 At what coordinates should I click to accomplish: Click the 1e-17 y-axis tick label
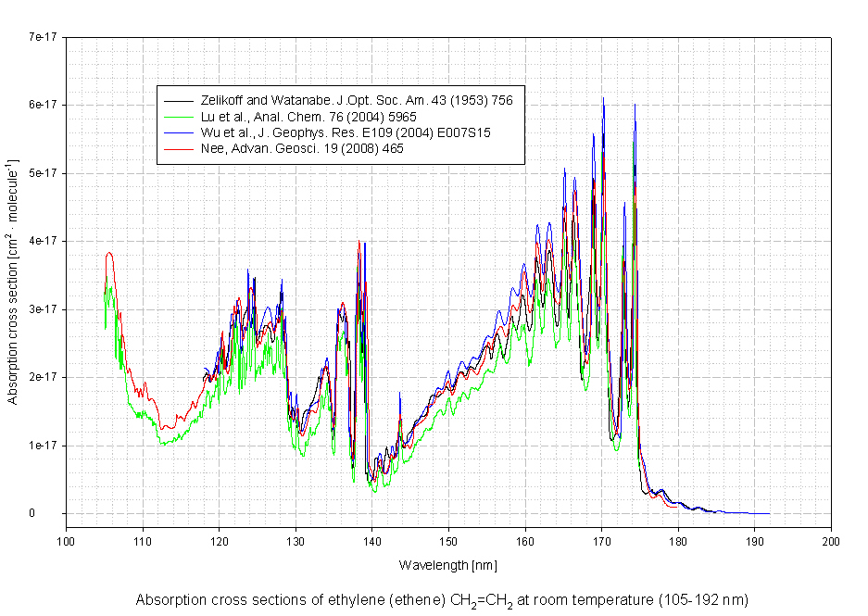(x=44, y=446)
